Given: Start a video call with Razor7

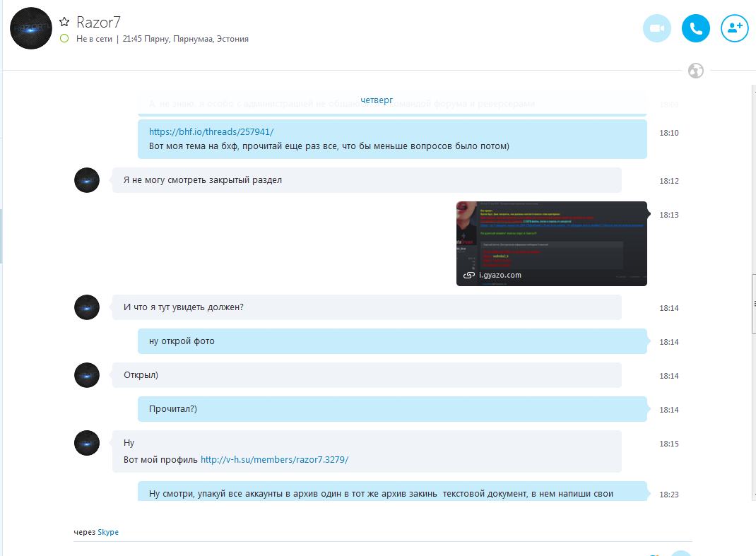Looking at the screenshot, I should [656, 28].
